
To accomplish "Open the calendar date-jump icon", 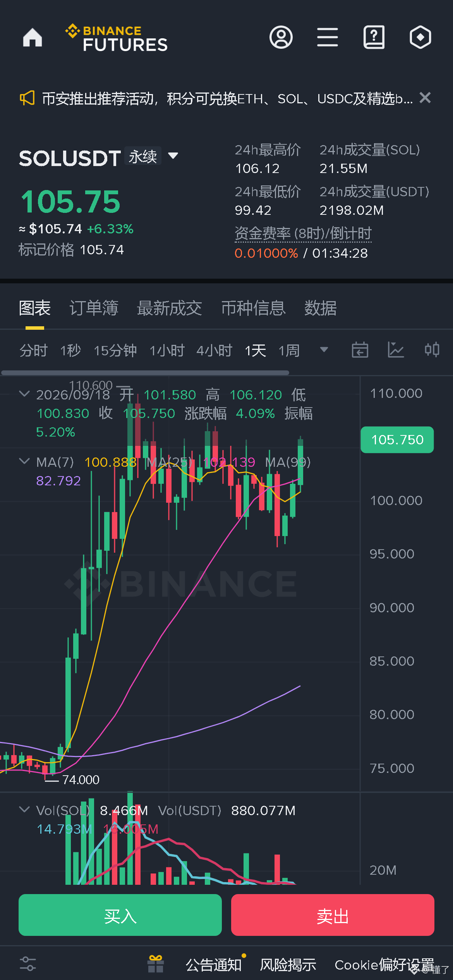I will [x=360, y=350].
